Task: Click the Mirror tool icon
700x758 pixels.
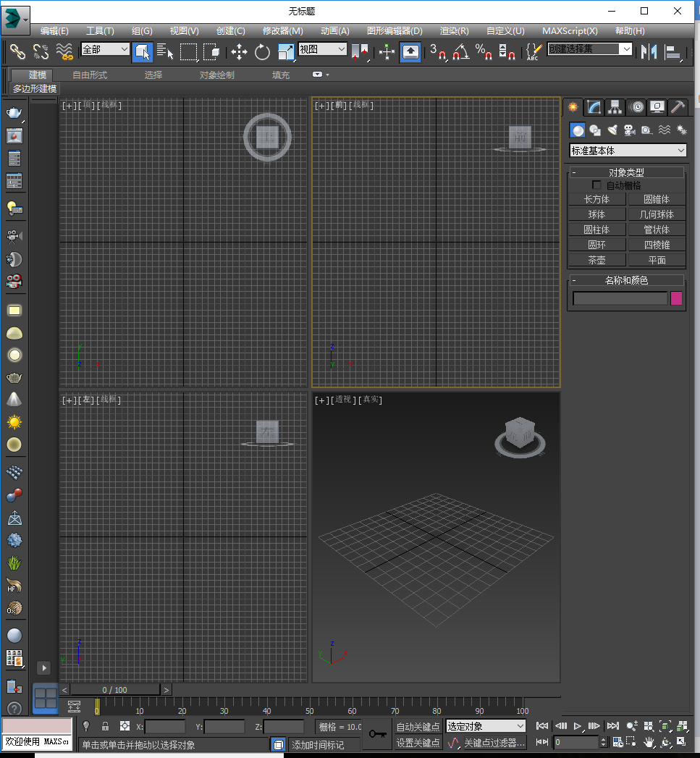Action: pyautogui.click(x=649, y=51)
